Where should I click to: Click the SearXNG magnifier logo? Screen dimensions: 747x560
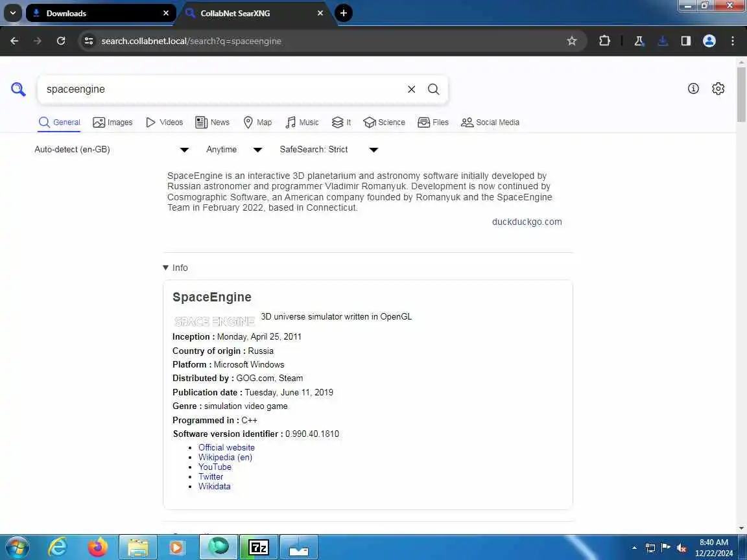(18, 89)
